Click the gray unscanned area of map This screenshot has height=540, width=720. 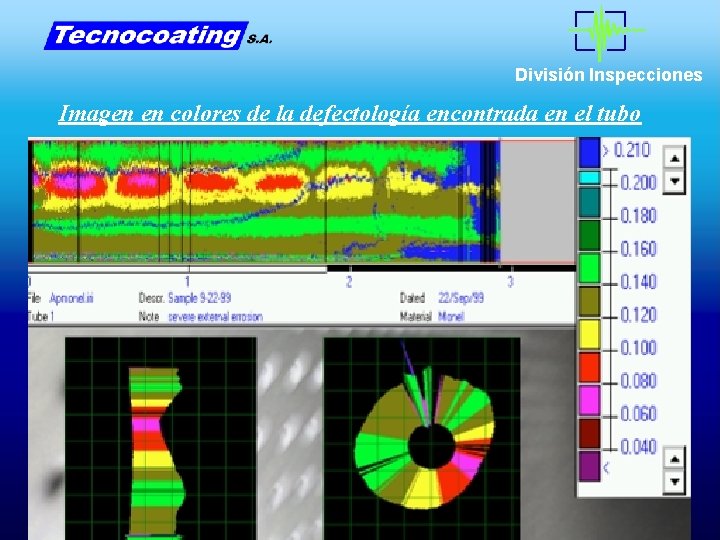538,201
